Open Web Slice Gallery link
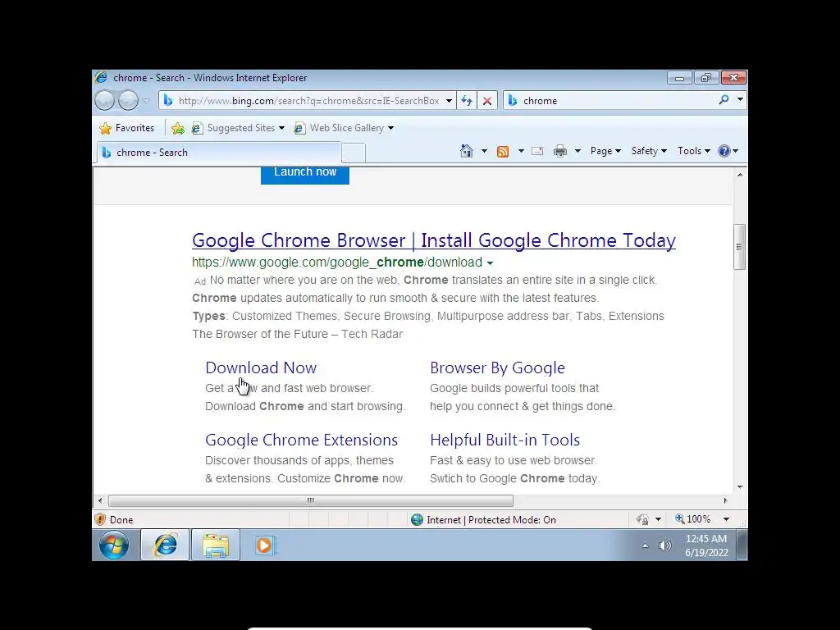Viewport: 840px width, 630px height. (347, 128)
